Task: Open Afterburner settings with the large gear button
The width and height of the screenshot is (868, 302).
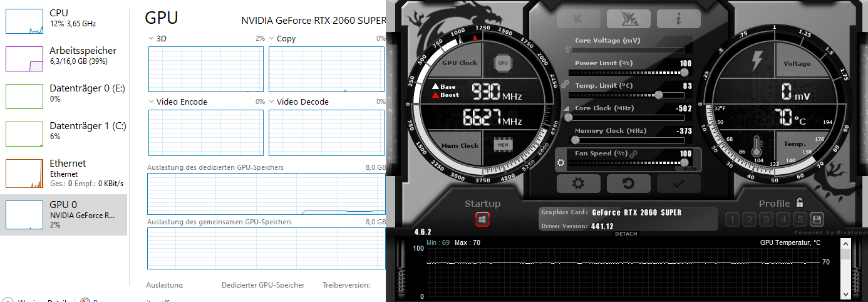Action: 578,184
